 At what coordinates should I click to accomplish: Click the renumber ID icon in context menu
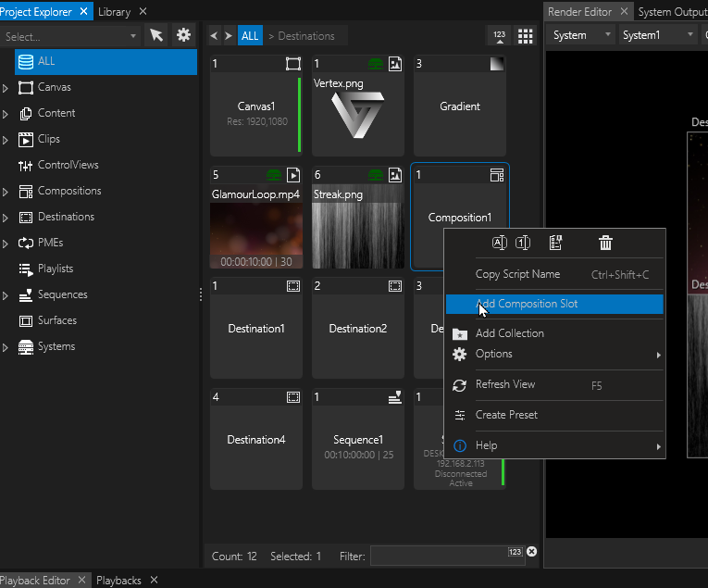[523, 244]
